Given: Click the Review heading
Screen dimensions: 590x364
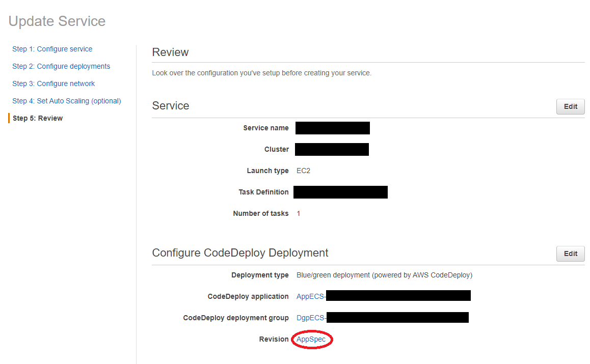Looking at the screenshot, I should point(170,52).
